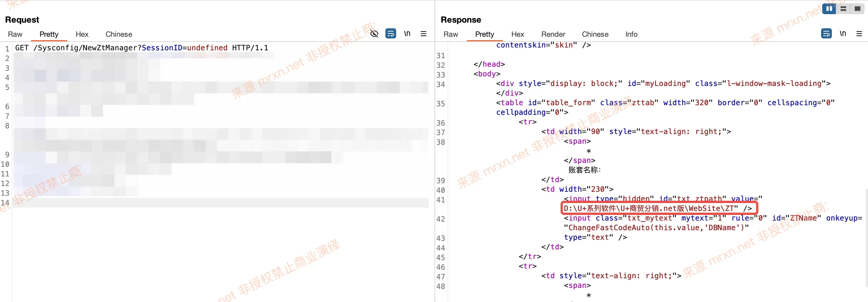Viewport: 868px width, 302px height.
Task: Click the contentskin="skin" line
Action: [544, 45]
